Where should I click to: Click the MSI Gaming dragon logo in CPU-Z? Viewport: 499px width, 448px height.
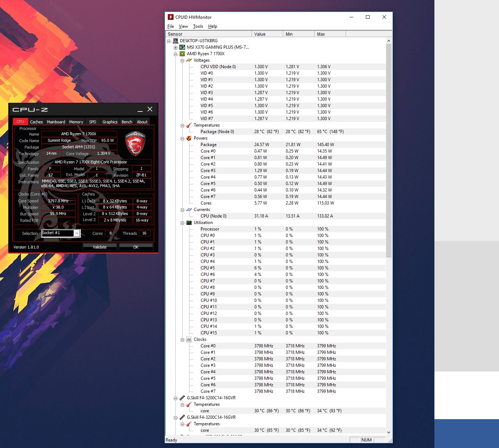pyautogui.click(x=135, y=144)
